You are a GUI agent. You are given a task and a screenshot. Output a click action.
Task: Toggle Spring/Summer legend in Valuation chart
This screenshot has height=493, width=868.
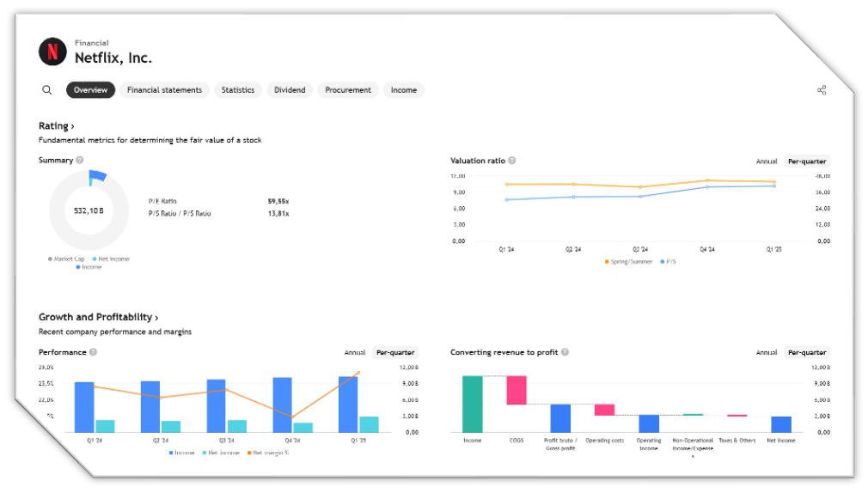point(628,262)
